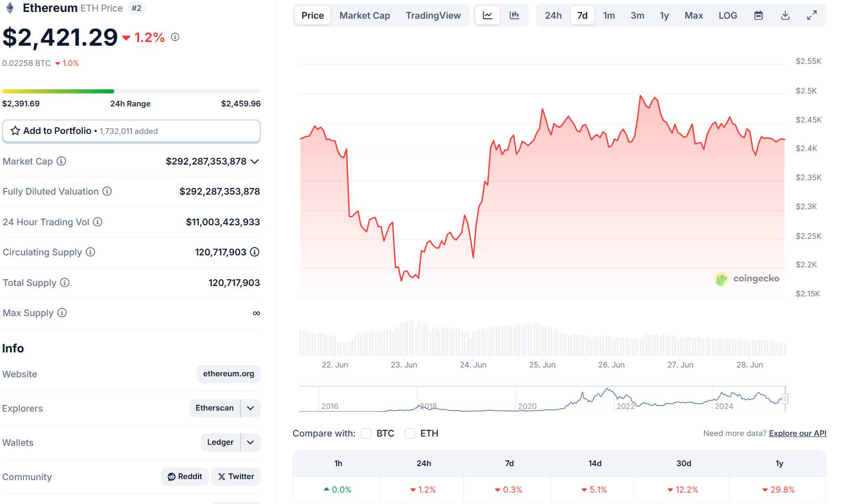Switch to the TradingView tab
The image size is (841, 504).
(x=433, y=16)
